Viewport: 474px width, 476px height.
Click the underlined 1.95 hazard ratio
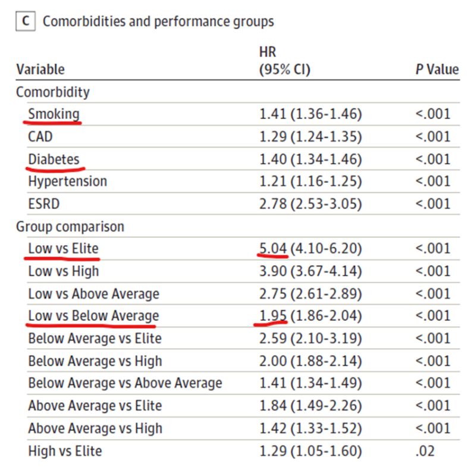point(273,316)
